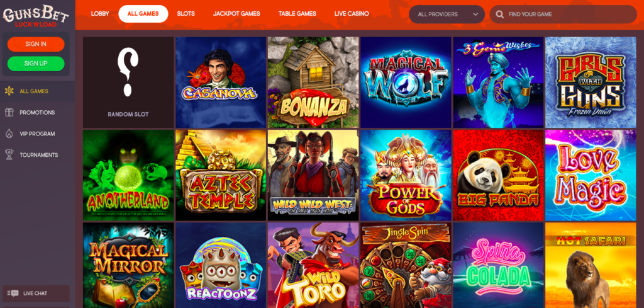Switch to the Slots tab
Screen dimensions: 644x308
(x=186, y=14)
